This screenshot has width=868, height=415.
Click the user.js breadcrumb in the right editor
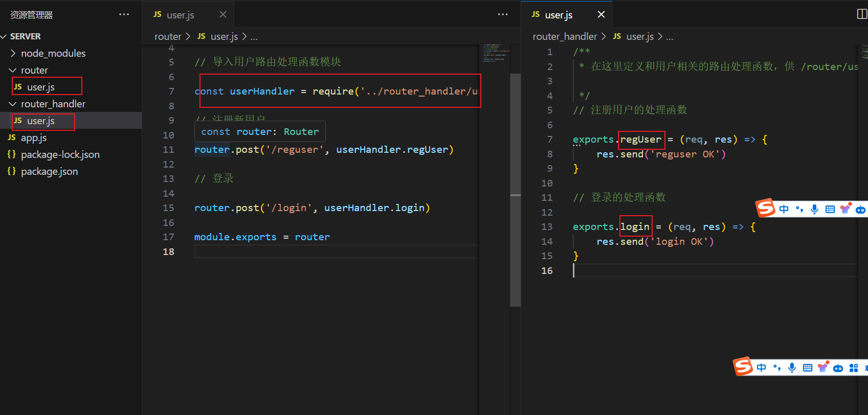tap(640, 36)
